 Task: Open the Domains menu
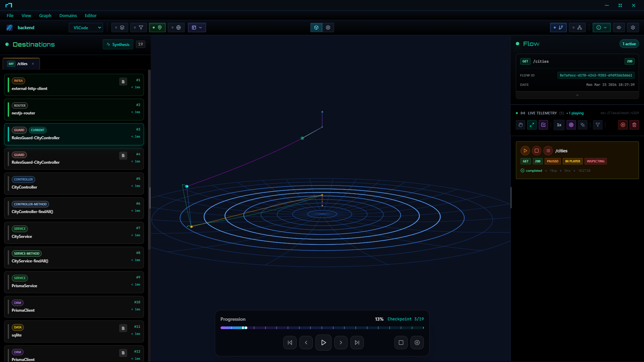68,15
